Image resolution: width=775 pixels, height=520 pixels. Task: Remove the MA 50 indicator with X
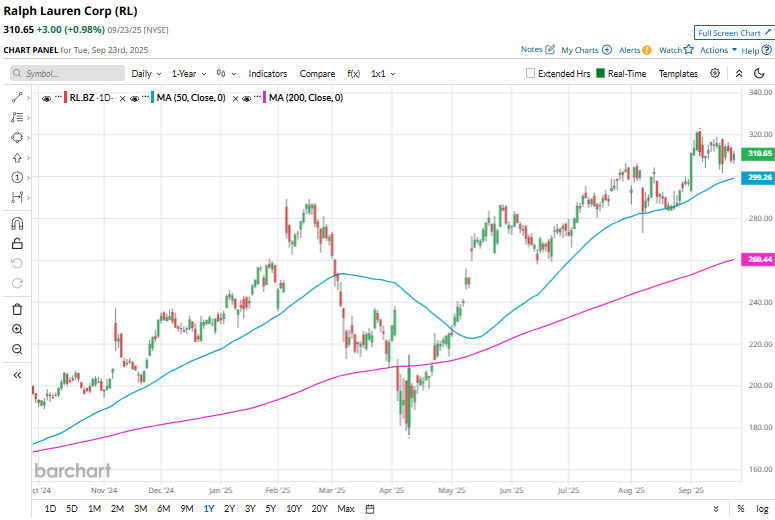(235, 98)
